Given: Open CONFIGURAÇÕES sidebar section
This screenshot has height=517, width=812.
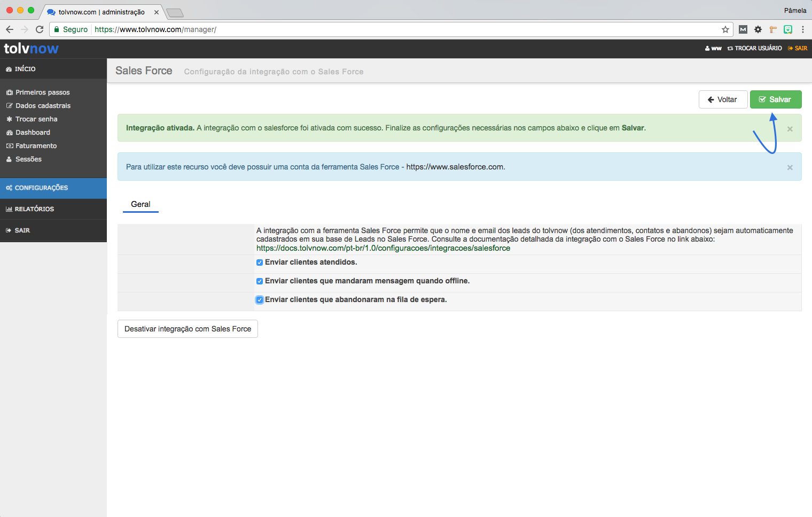Looking at the screenshot, I should 53,188.
